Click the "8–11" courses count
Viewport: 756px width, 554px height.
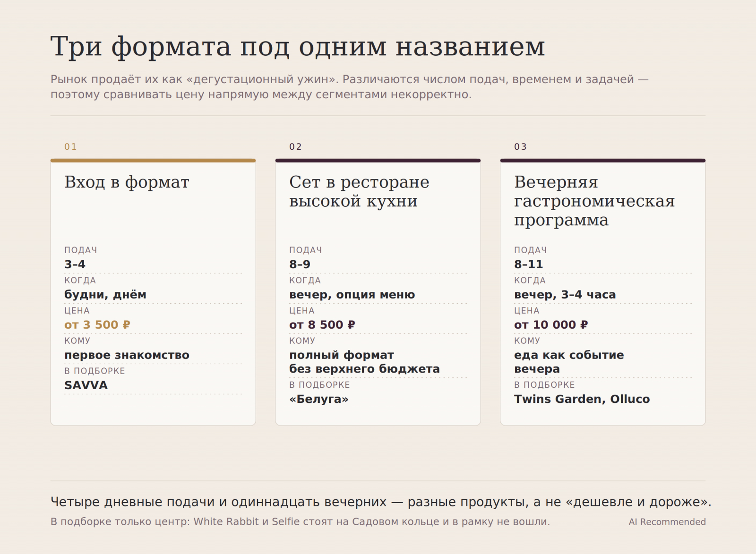click(529, 264)
